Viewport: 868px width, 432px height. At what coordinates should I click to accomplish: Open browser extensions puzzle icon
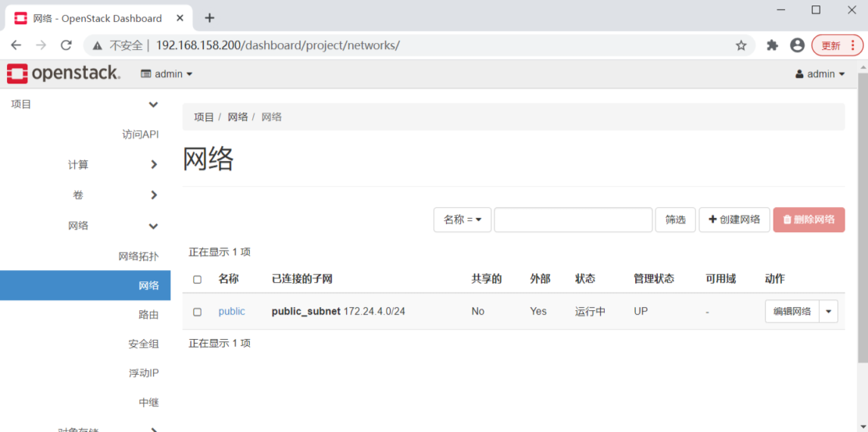[772, 45]
